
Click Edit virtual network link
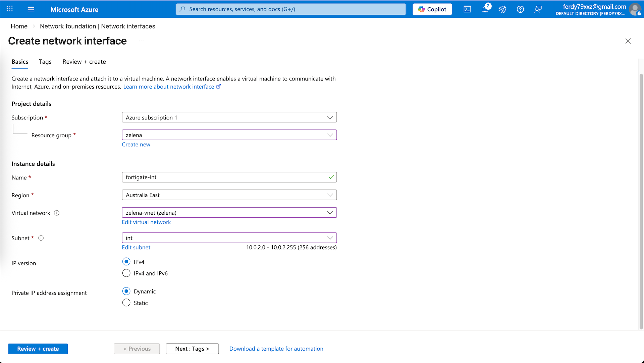click(x=146, y=222)
